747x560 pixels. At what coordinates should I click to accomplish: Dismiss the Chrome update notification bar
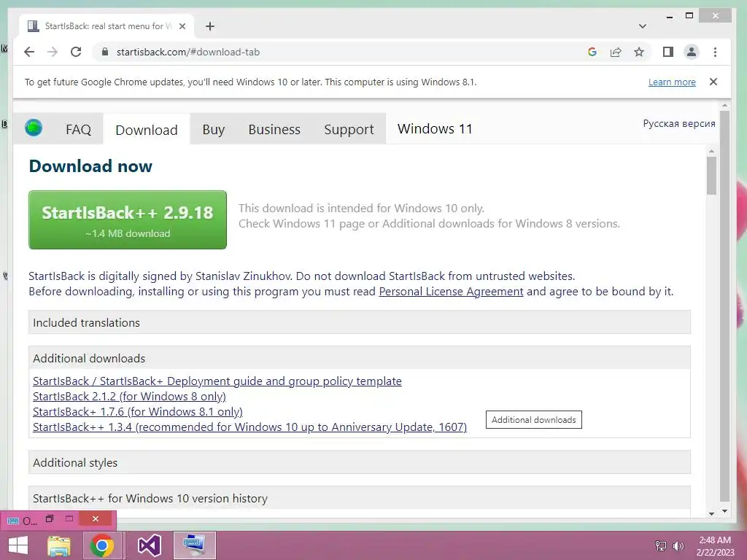(713, 82)
